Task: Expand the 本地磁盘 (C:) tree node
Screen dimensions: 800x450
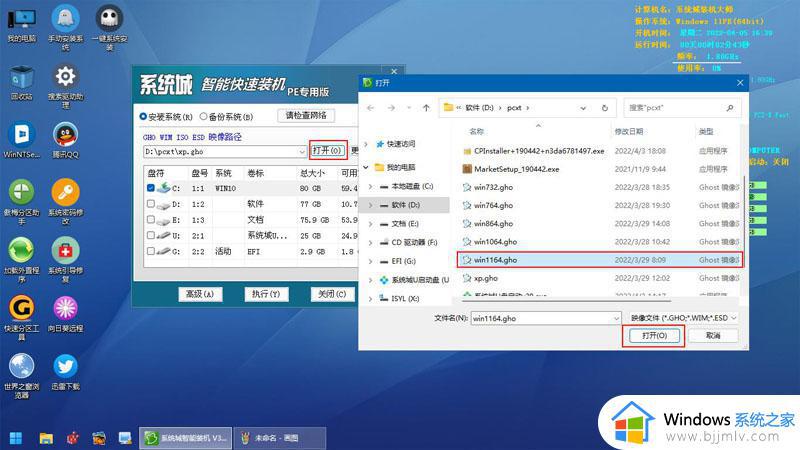Action: coord(371,186)
